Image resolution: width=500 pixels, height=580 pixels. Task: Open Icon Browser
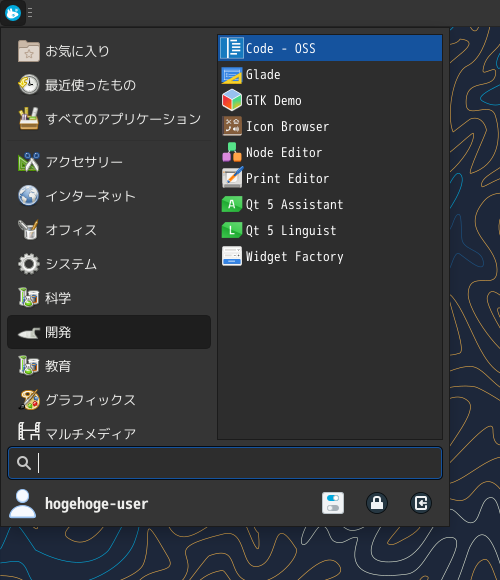[330, 127]
